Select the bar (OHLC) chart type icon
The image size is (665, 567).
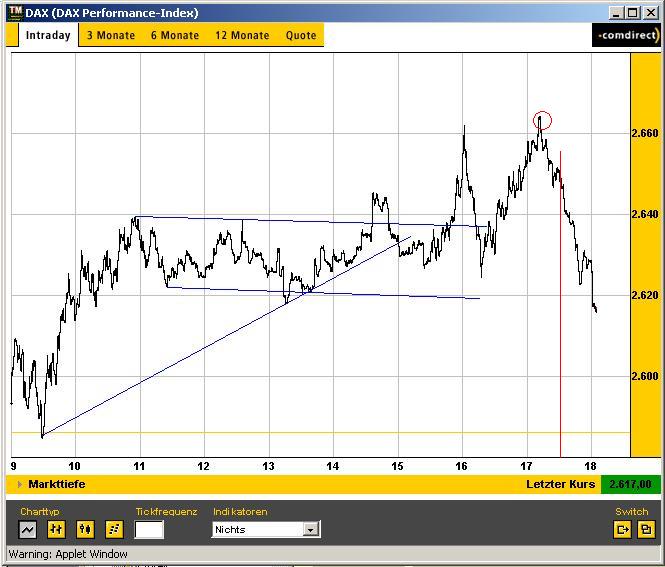pos(56,529)
